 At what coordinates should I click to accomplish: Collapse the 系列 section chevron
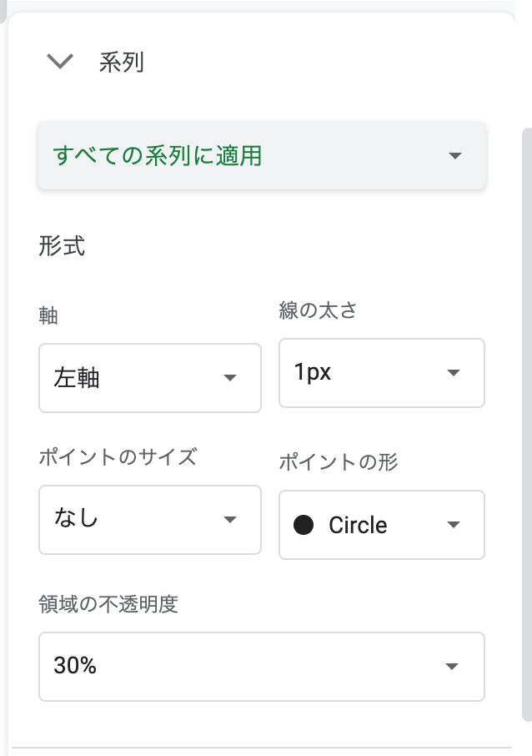(61, 63)
